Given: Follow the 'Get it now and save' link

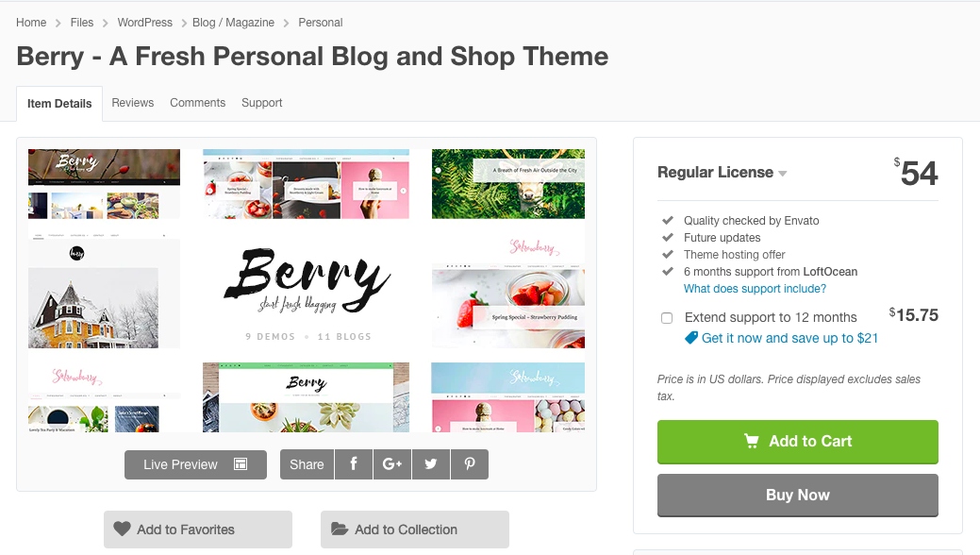Looking at the screenshot, I should point(789,338).
